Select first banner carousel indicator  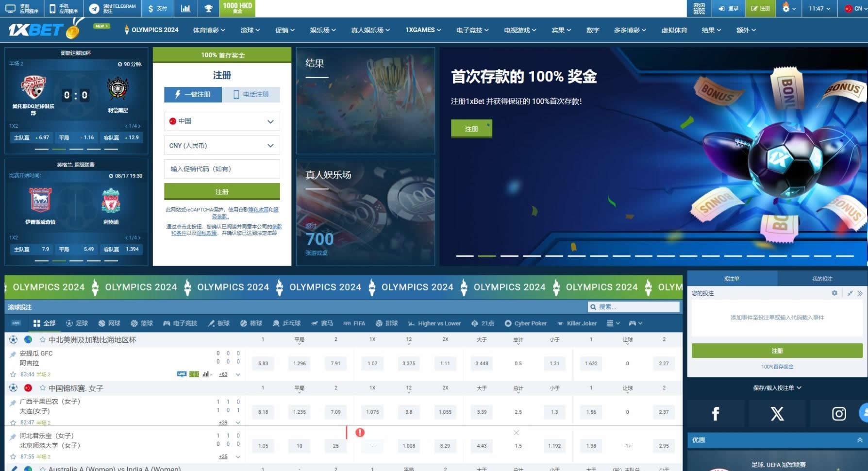point(465,256)
